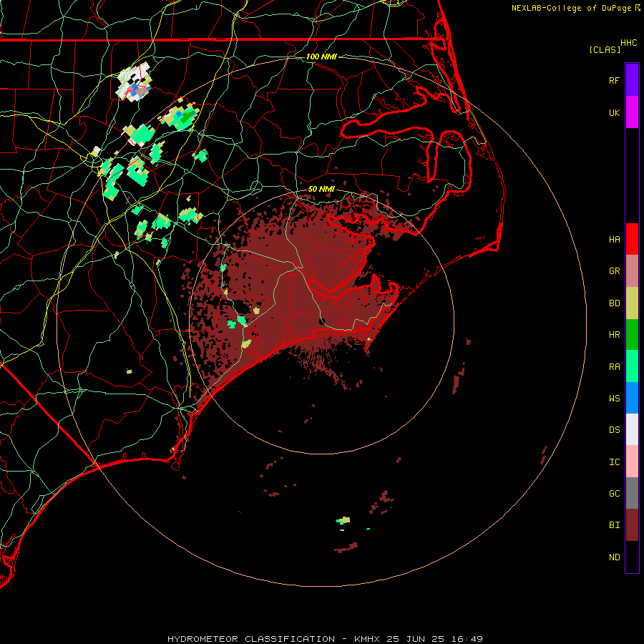This screenshot has width=644, height=644.
Task: Click the ND legend label
Action: click(614, 557)
